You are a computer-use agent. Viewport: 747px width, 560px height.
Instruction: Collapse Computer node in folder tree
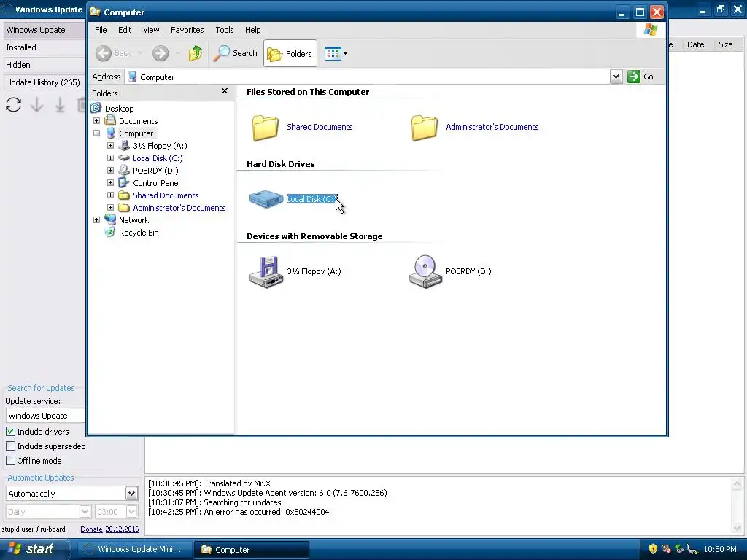(97, 133)
